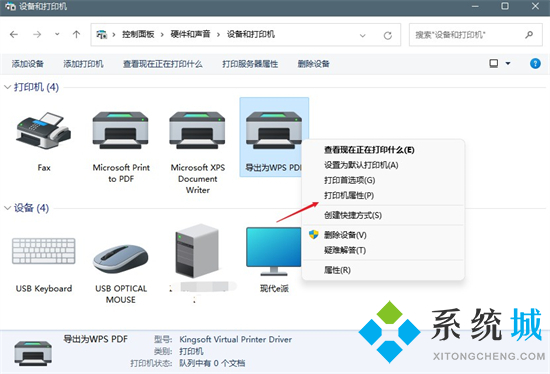Screen dimensions: 550x374
Task: Click the change view icon
Action: 494,64
